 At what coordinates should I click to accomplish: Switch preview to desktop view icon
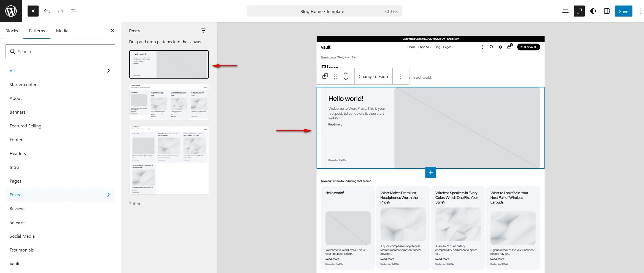tap(565, 11)
